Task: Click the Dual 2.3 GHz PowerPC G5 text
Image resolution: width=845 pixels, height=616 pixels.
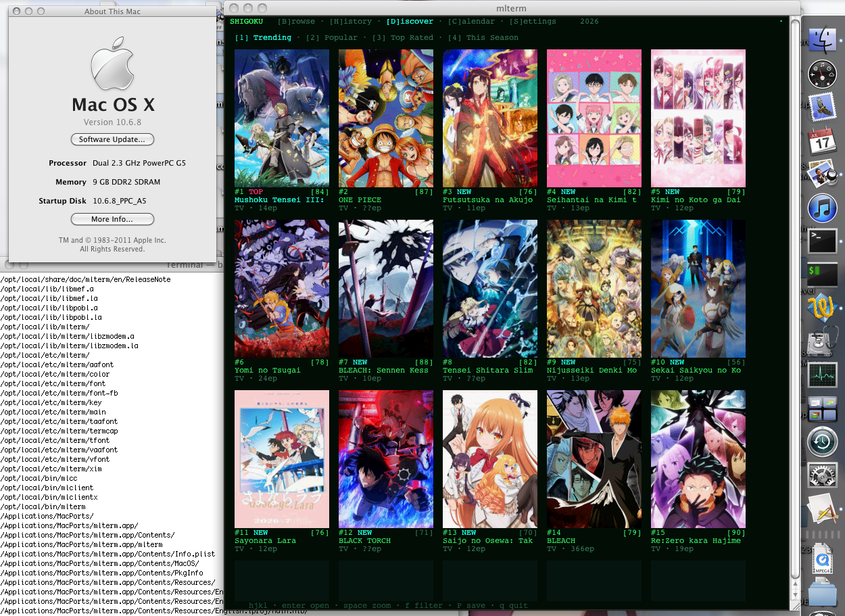Action: pyautogui.click(x=139, y=163)
